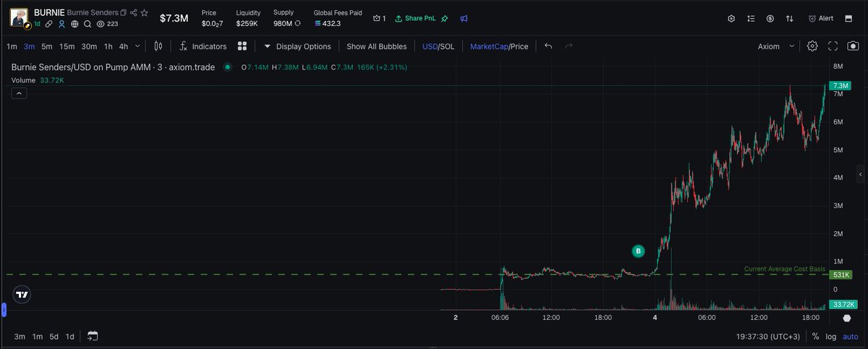
Task: Refresh the 980M supply value
Action: pyautogui.click(x=299, y=24)
